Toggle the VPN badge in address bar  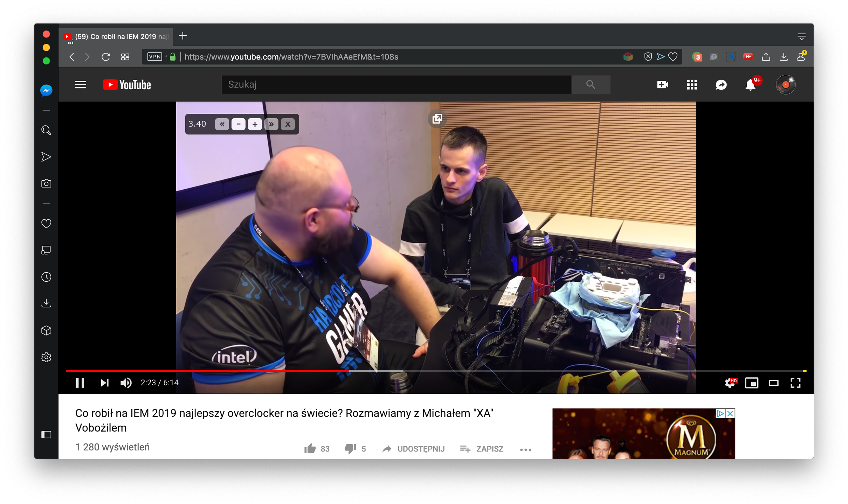tap(154, 57)
